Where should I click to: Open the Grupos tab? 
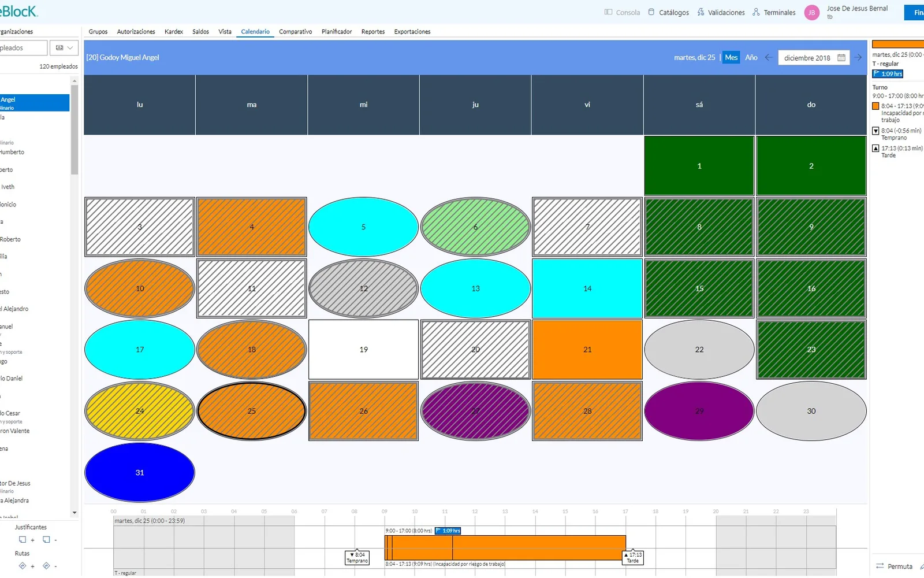[x=98, y=32]
